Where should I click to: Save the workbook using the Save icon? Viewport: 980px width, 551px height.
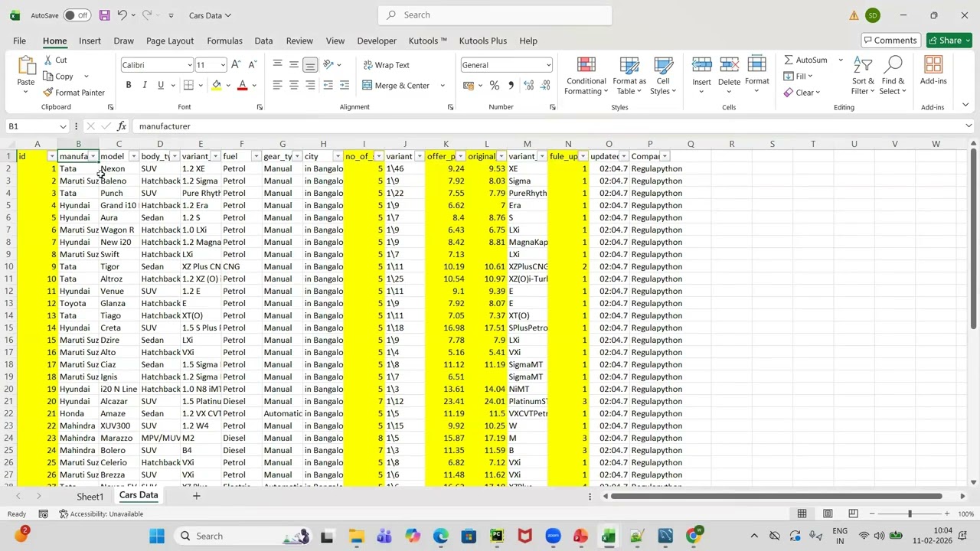click(104, 15)
